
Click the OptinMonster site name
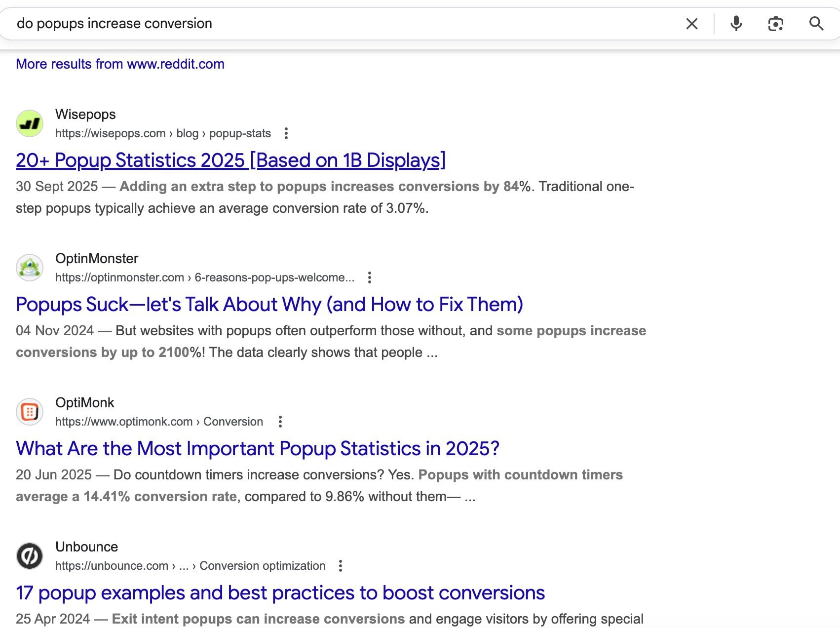[x=97, y=259]
